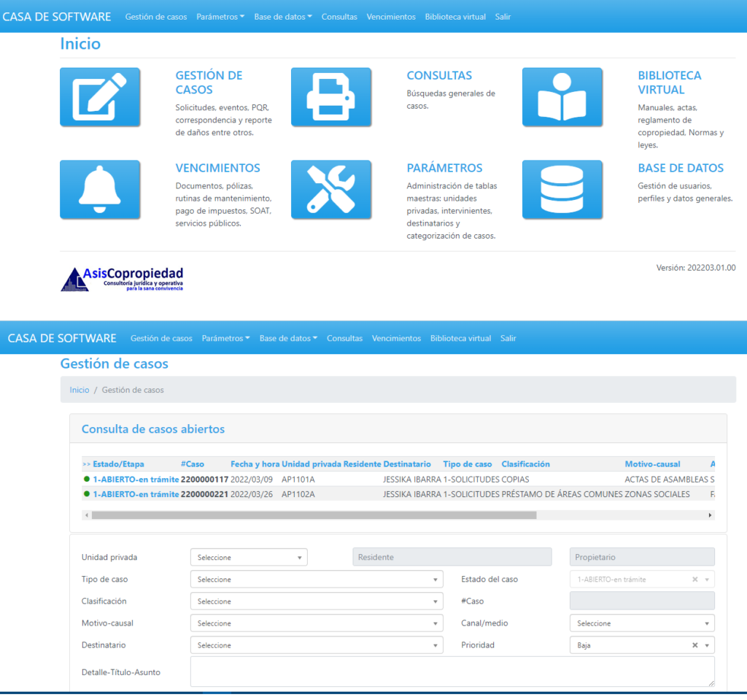
Task: Open Base de datos menu in Inicio page navbar
Action: click(x=283, y=17)
